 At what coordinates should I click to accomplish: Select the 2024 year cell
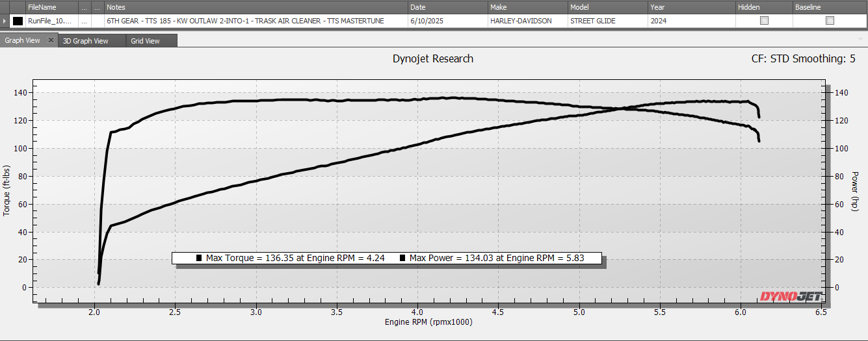pyautogui.click(x=692, y=21)
